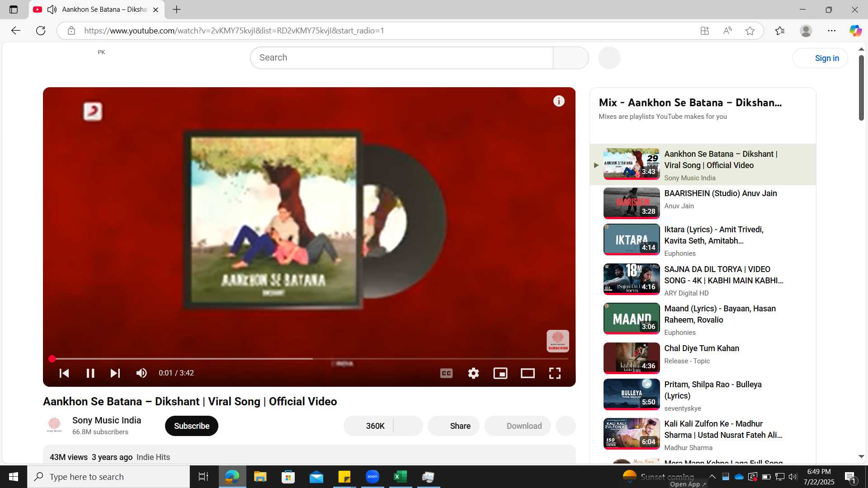
Task: Open the Windows Start menu
Action: [x=14, y=477]
